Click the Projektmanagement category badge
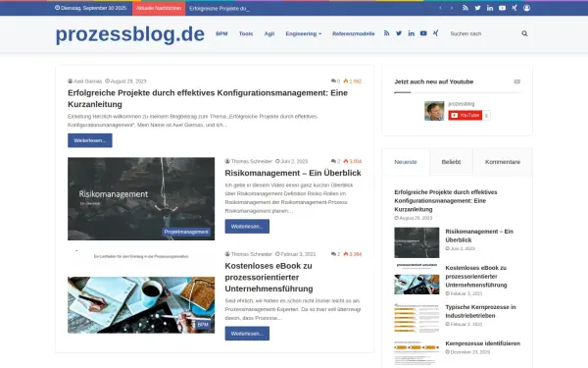588x368 pixels. (186, 232)
